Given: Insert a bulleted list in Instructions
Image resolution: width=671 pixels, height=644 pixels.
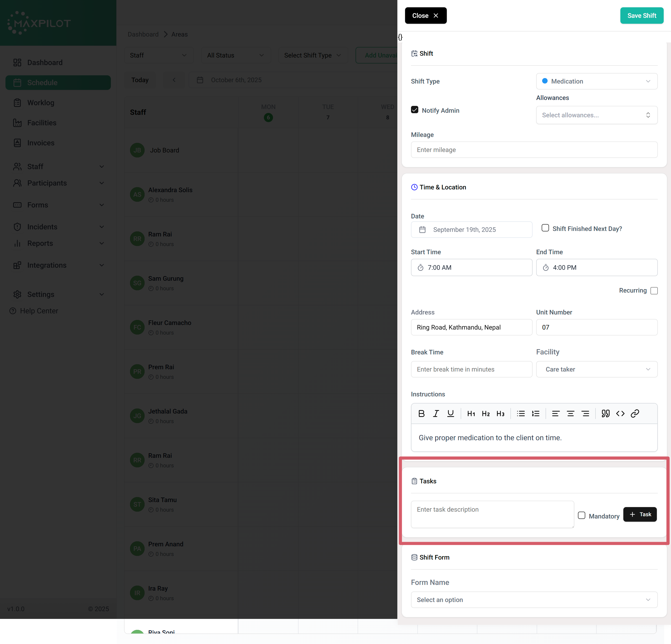Looking at the screenshot, I should [521, 414].
